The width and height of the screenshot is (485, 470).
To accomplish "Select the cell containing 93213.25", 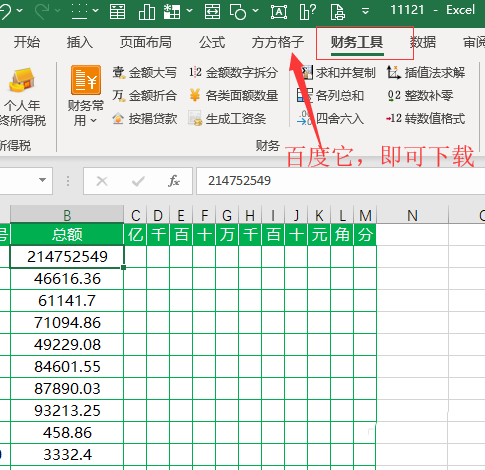I will 67,411.
